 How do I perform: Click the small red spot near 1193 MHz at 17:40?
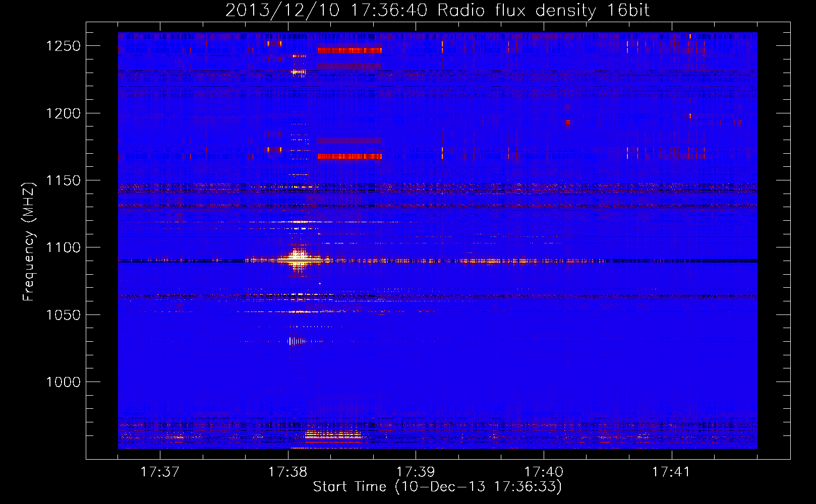point(568,122)
